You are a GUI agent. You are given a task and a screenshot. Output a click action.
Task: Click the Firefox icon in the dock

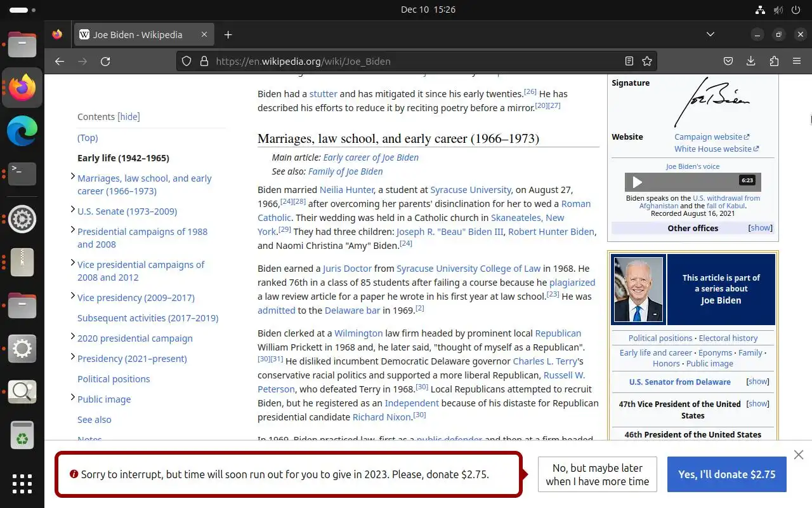pyautogui.click(x=22, y=88)
